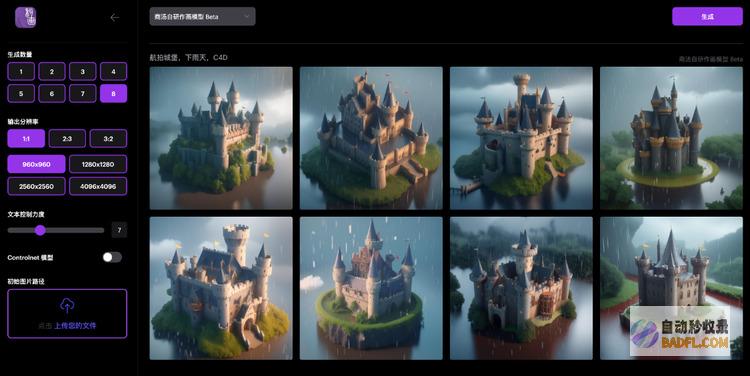Select generation count 8
The image size is (750, 376).
[x=113, y=93]
